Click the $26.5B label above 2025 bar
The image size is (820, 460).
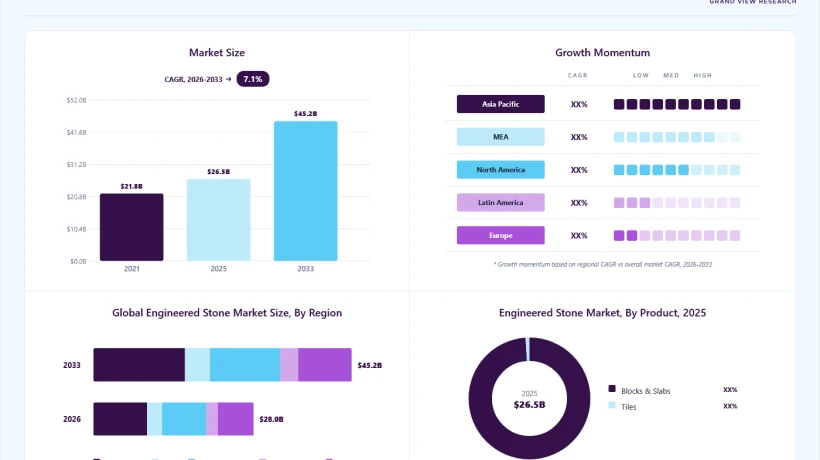(219, 171)
